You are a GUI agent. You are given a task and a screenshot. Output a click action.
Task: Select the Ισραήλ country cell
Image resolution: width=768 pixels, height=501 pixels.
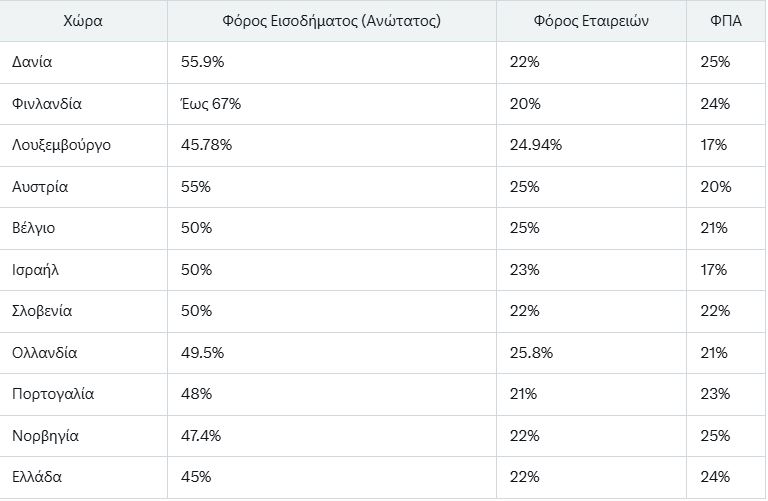(x=35, y=270)
